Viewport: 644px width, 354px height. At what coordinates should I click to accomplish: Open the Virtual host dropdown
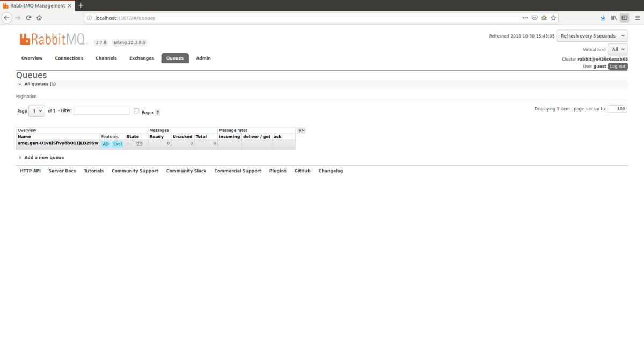tap(618, 49)
